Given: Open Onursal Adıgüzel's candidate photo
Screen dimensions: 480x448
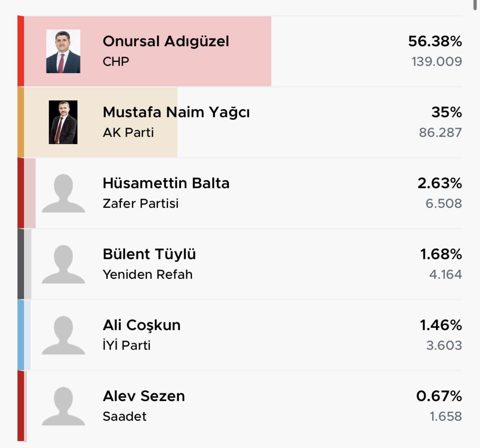Looking at the screenshot, I should pyautogui.click(x=63, y=51).
